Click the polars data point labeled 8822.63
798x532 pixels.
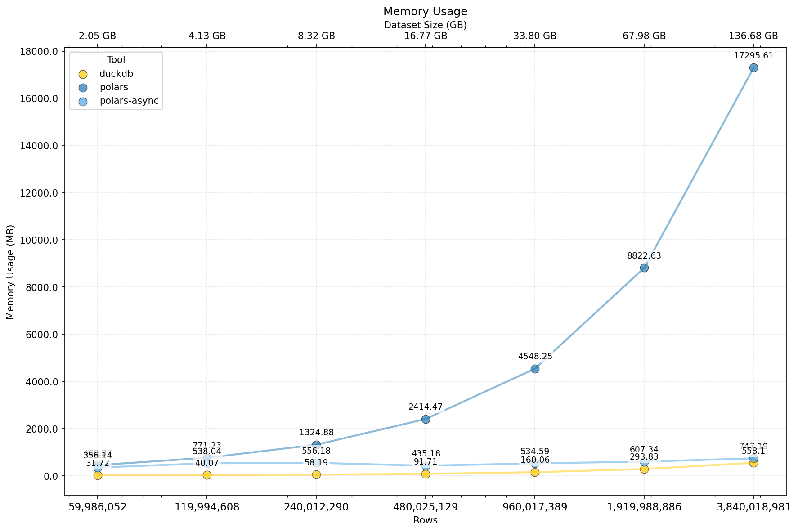click(x=644, y=268)
